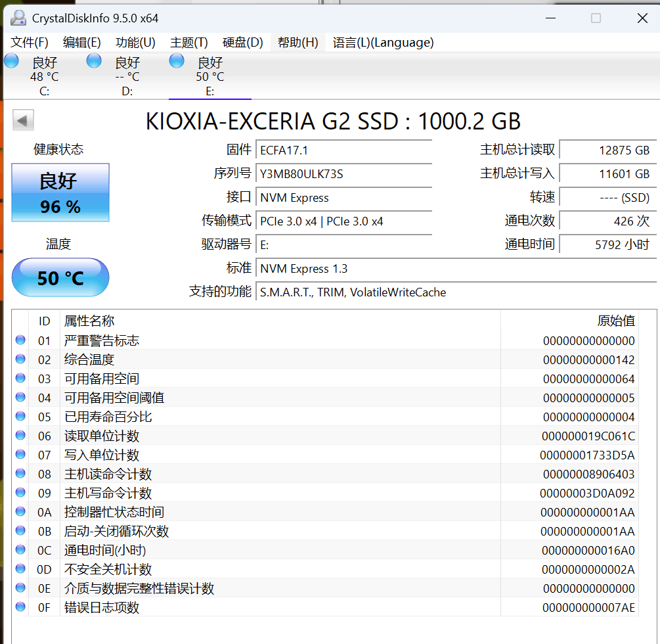Click status orb for attribute 08 主机读命令计数
This screenshot has height=644, width=660.
tap(20, 473)
